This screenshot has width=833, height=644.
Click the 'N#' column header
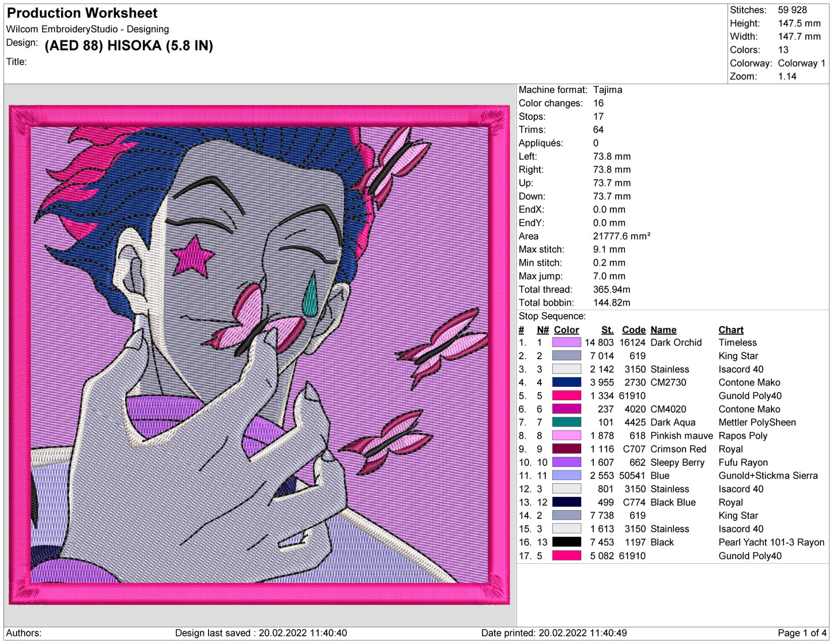click(542, 330)
